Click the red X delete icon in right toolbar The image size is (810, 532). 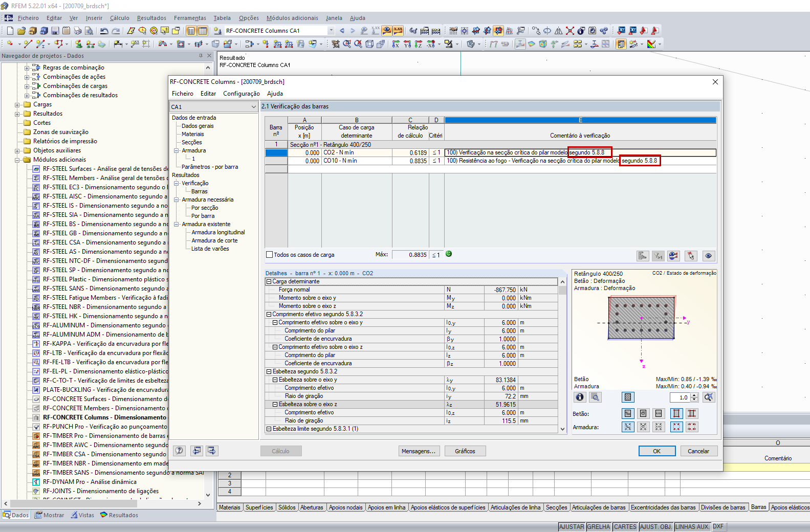pos(570,31)
